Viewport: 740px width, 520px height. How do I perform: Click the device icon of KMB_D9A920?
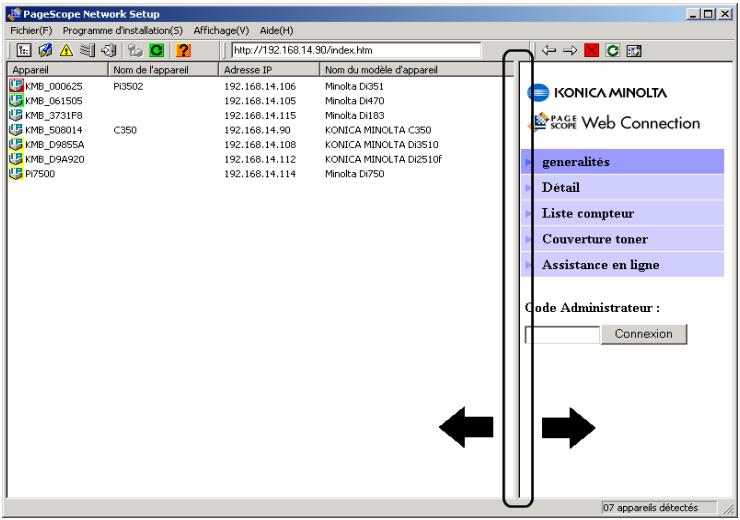pos(16,159)
